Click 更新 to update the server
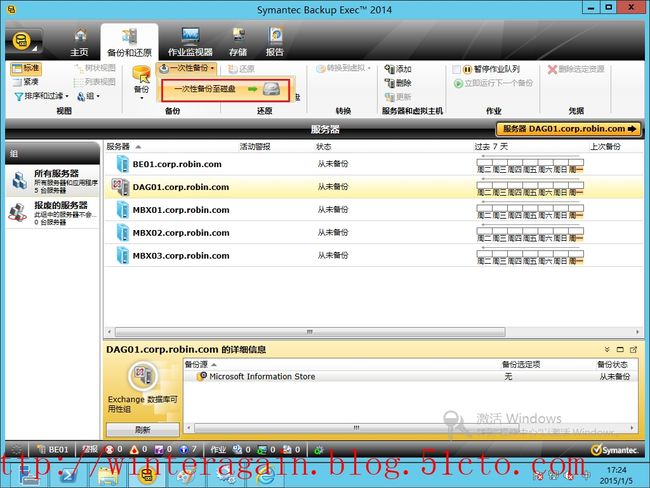Screen dimensions: 650x488 point(398,97)
